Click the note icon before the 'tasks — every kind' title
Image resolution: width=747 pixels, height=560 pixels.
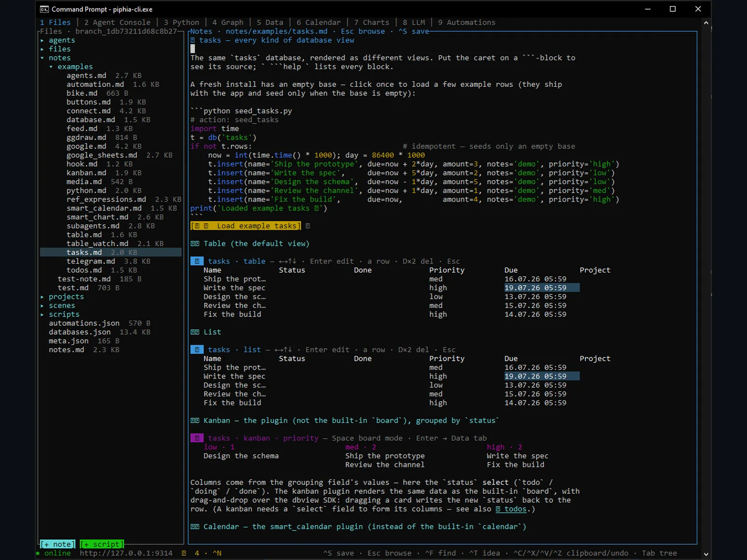click(193, 40)
